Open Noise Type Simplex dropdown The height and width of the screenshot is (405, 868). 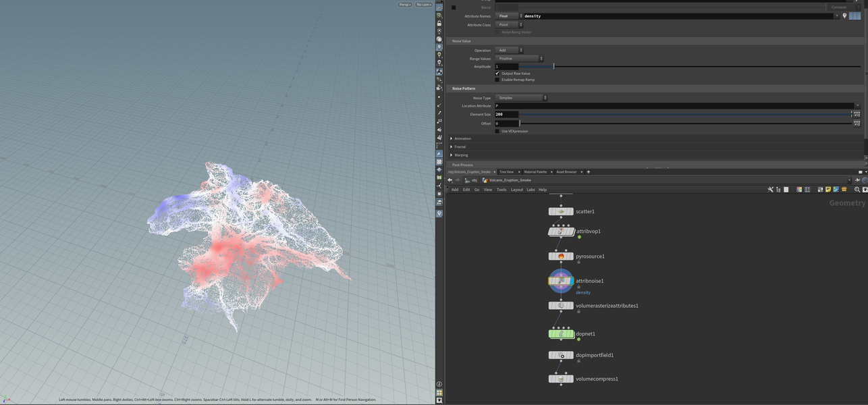(x=521, y=98)
